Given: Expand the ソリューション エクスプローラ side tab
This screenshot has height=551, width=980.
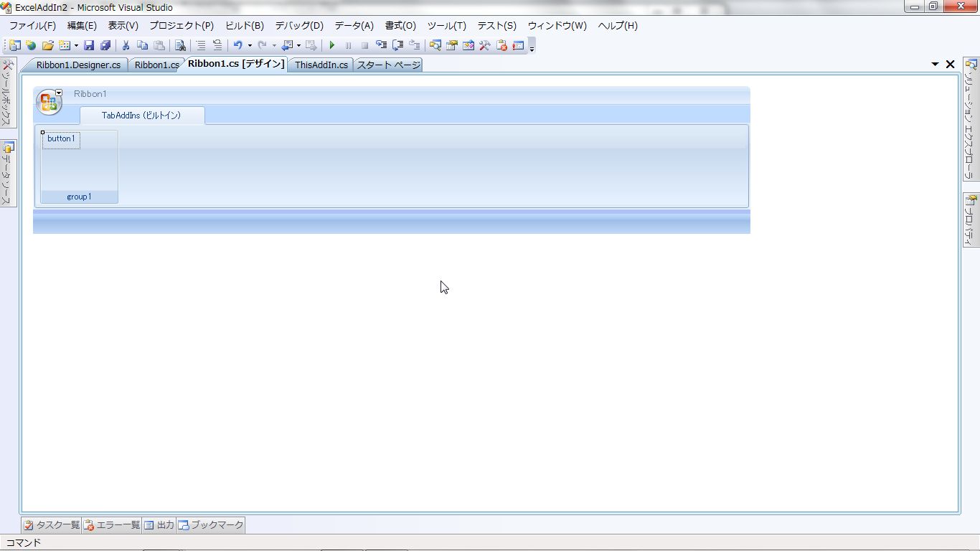Looking at the screenshot, I should pyautogui.click(x=971, y=118).
